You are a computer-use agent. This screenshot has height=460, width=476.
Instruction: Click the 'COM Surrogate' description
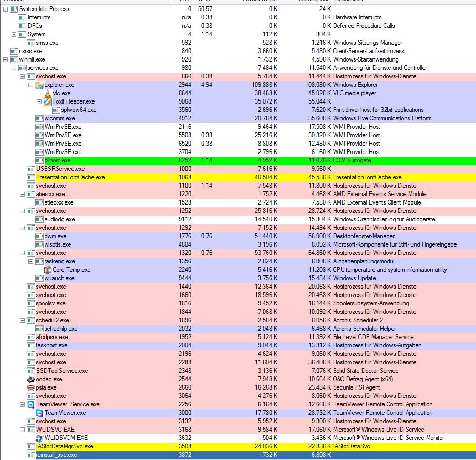(x=352, y=160)
